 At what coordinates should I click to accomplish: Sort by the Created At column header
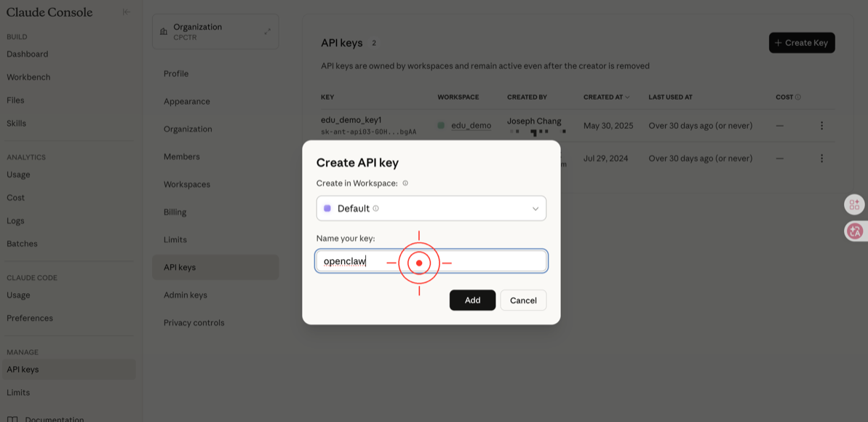pyautogui.click(x=606, y=97)
